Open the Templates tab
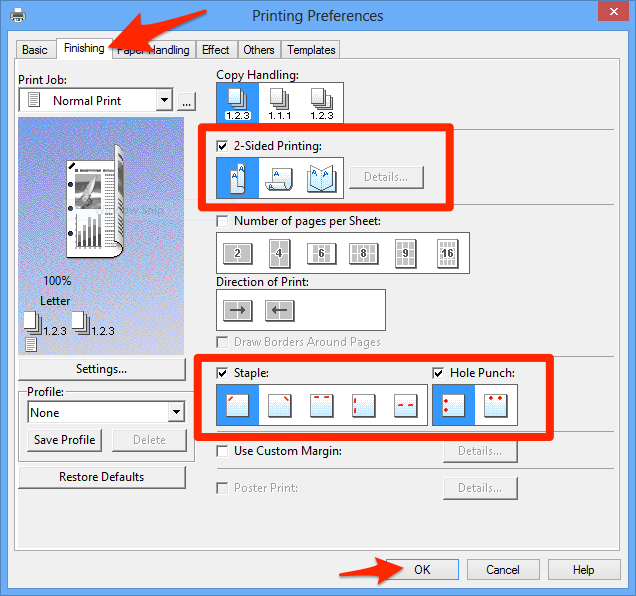The width and height of the screenshot is (636, 596). 312,50
